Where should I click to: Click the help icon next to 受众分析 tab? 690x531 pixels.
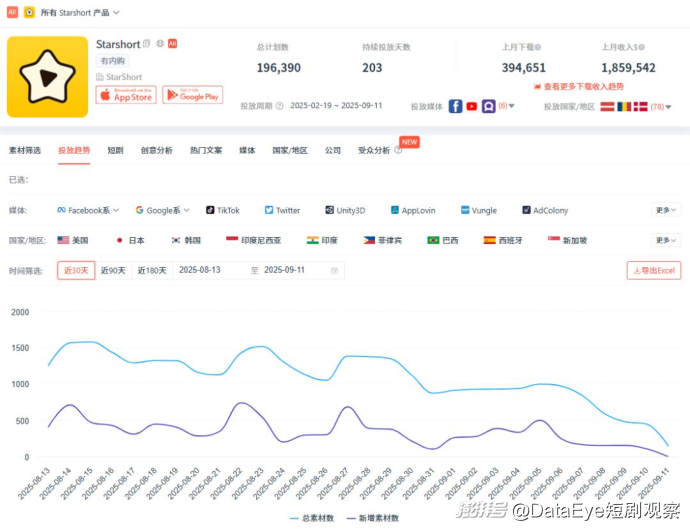coord(398,150)
